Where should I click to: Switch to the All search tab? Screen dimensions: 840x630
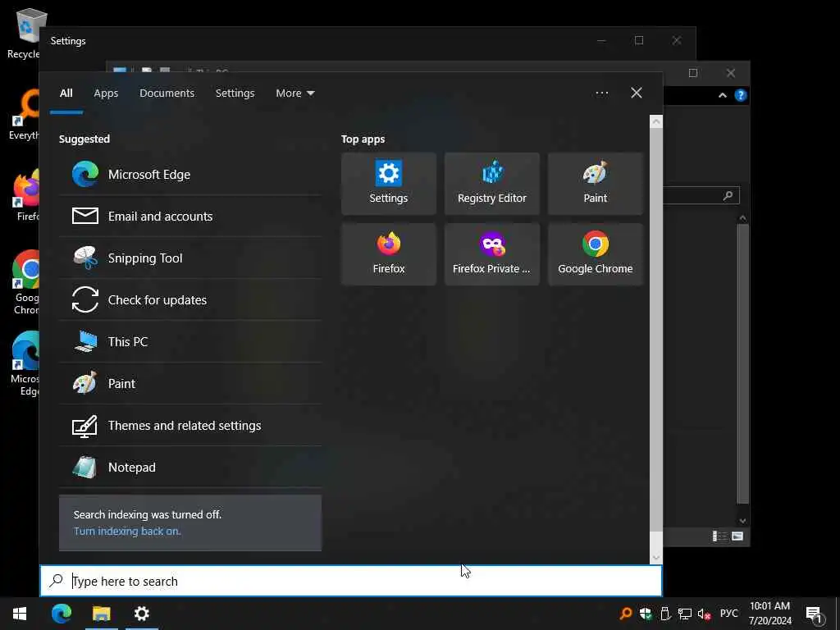66,94
